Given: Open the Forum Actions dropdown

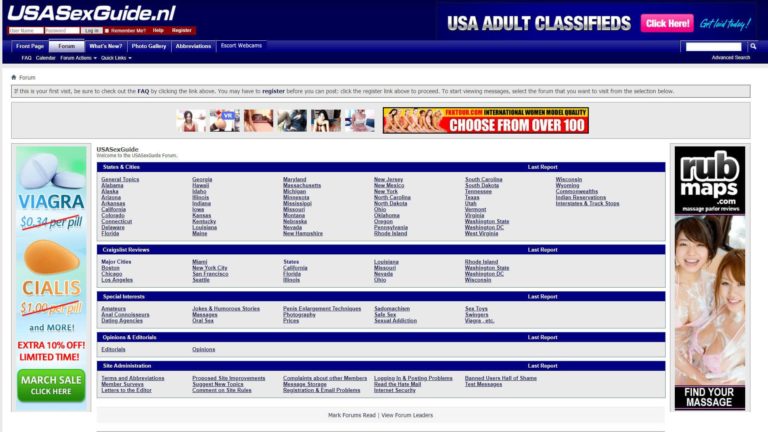Looking at the screenshot, I should 78,58.
